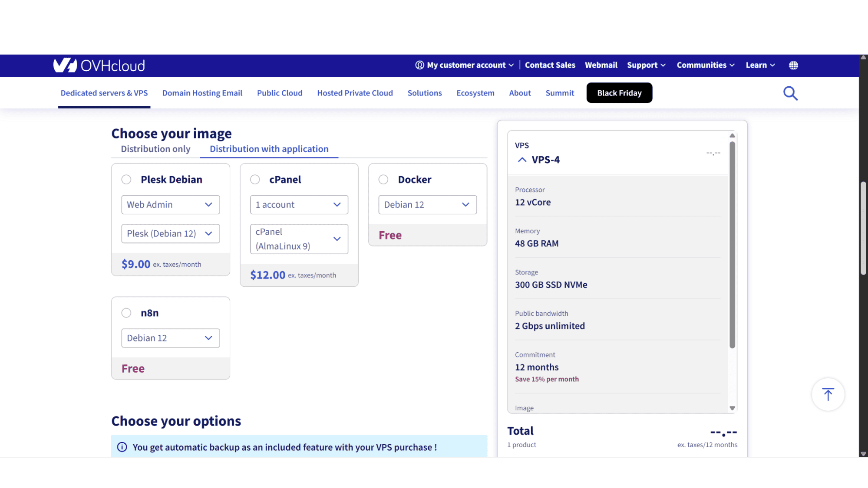Open the 1 account dropdown
The image size is (868, 488).
coord(299,205)
